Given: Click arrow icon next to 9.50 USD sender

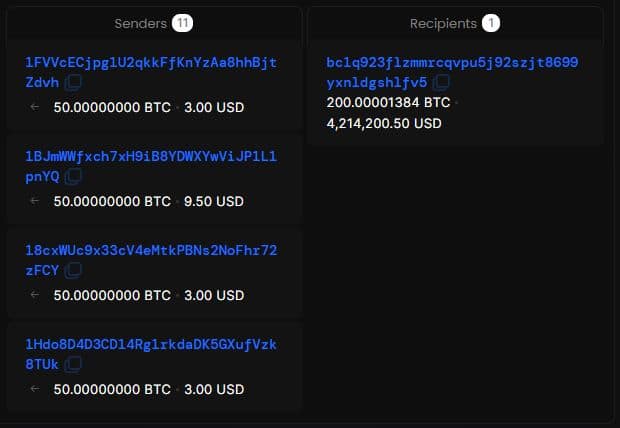Looking at the screenshot, I should [35, 201].
